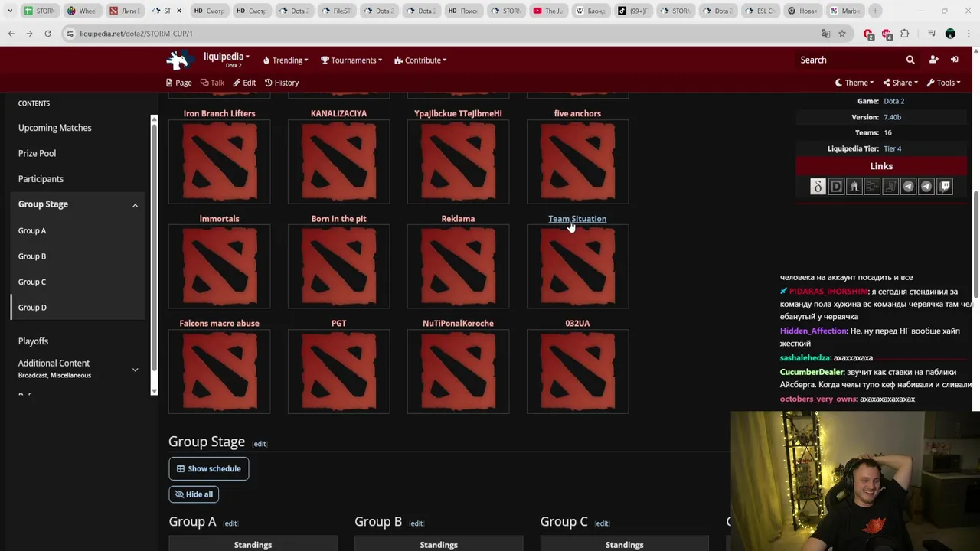Click the search magnifier icon

coord(910,60)
